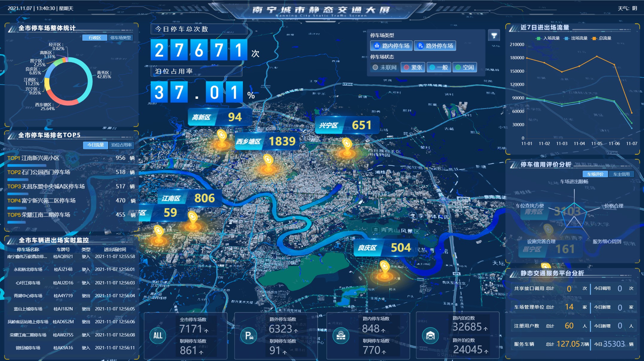Switch to the 停车场类型 tab
The image size is (644, 361).
(121, 38)
